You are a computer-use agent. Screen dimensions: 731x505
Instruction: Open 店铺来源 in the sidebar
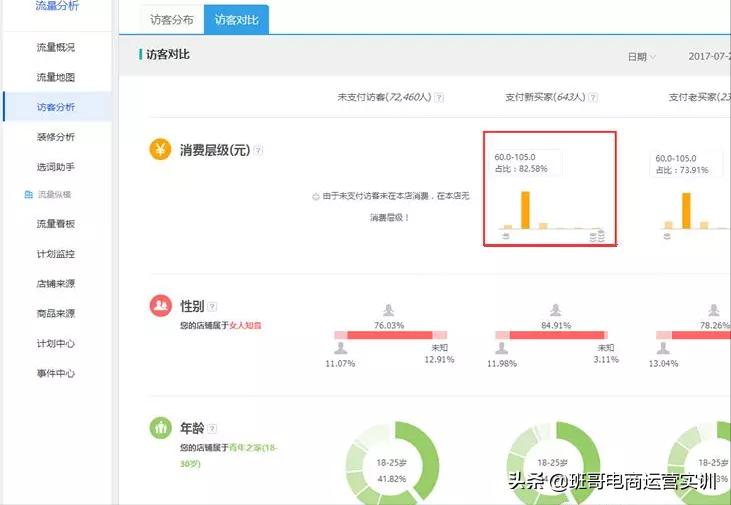tap(55, 284)
